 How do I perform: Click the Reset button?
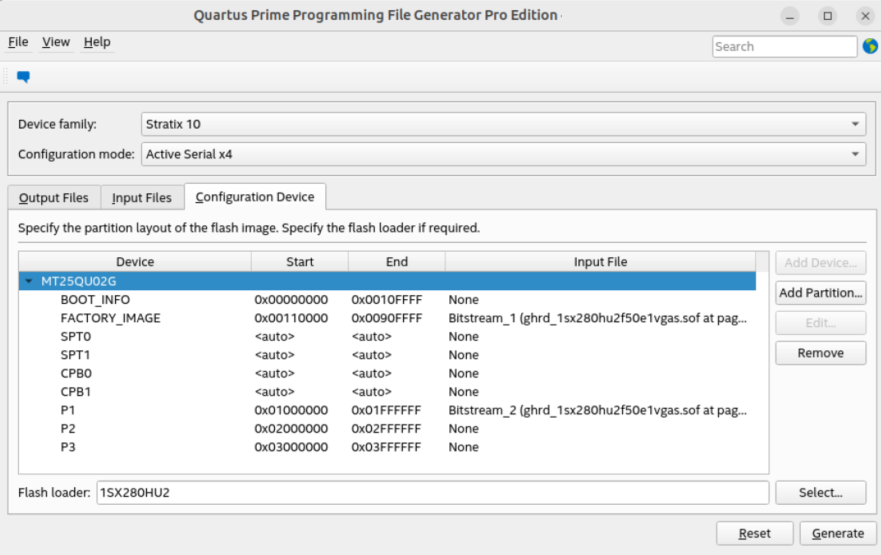[x=754, y=533]
